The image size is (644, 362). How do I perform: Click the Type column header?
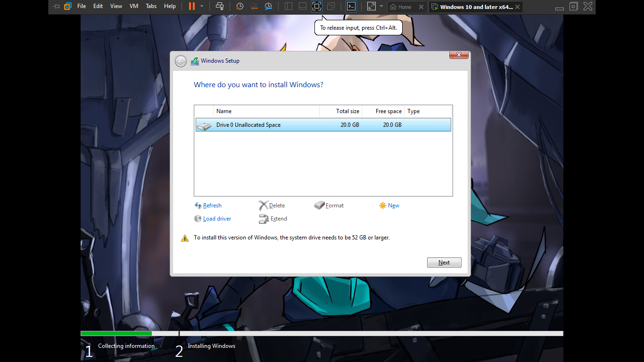coord(428,111)
